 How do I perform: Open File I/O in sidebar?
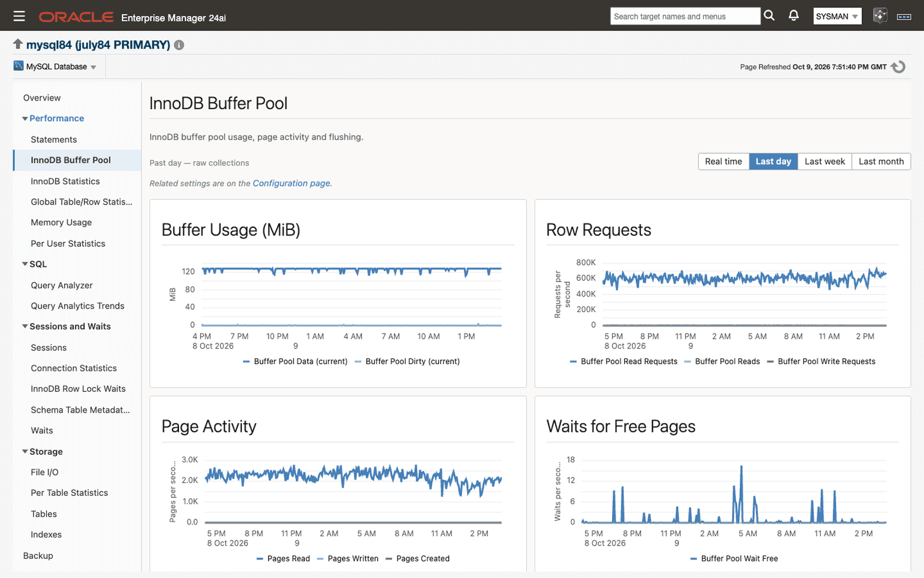(x=44, y=472)
